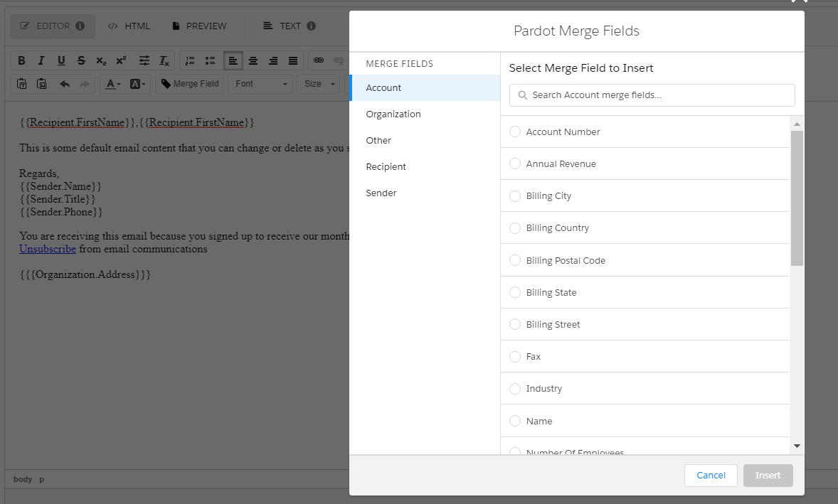Justify the paragraph text
Screen dimensions: 838x504
tap(293, 61)
